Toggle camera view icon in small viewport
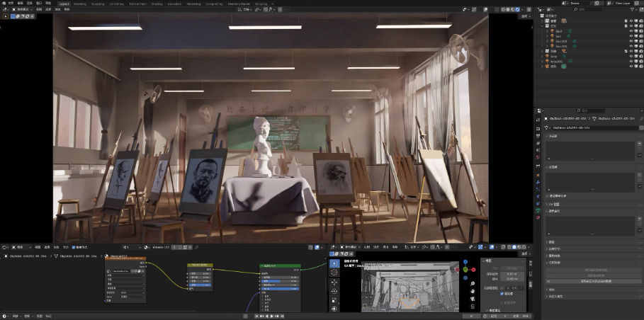The height and width of the screenshot is (320, 644). (473, 298)
